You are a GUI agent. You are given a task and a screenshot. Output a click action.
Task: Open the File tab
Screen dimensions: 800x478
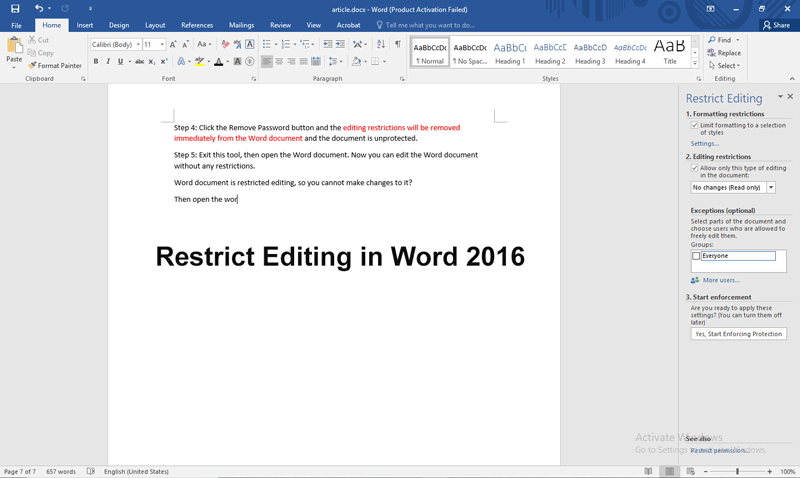(16, 25)
